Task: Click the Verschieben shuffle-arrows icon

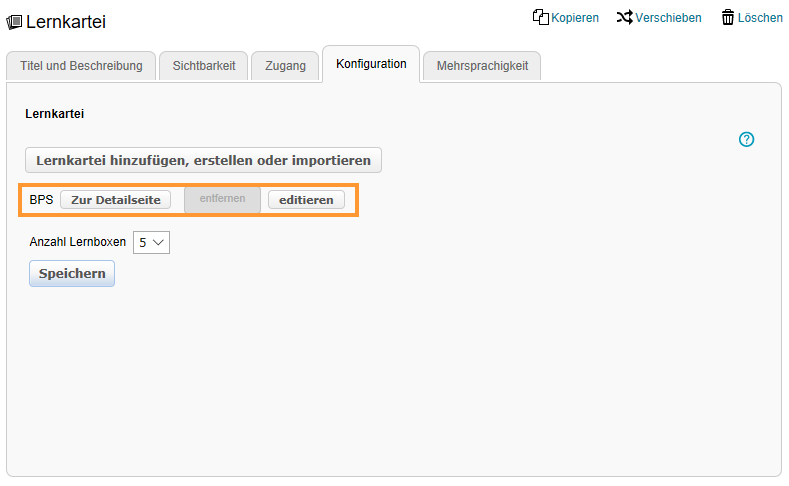Action: [x=625, y=17]
